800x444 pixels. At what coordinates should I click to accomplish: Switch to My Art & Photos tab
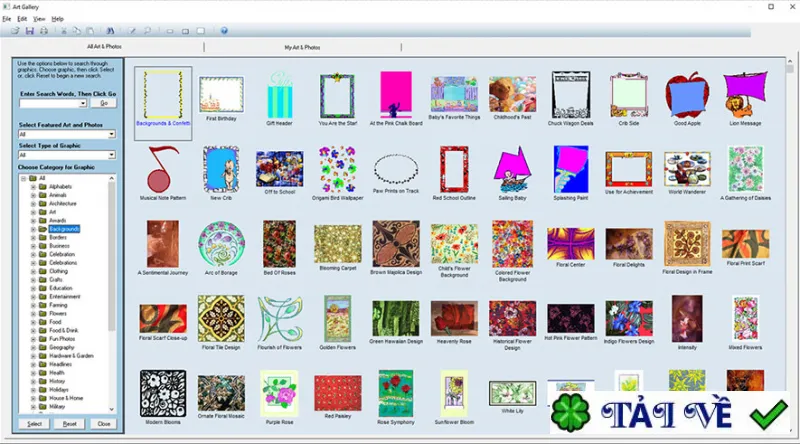point(302,47)
